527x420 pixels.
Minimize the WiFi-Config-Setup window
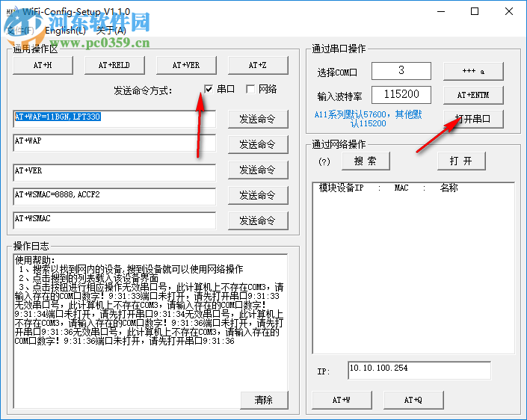point(441,11)
